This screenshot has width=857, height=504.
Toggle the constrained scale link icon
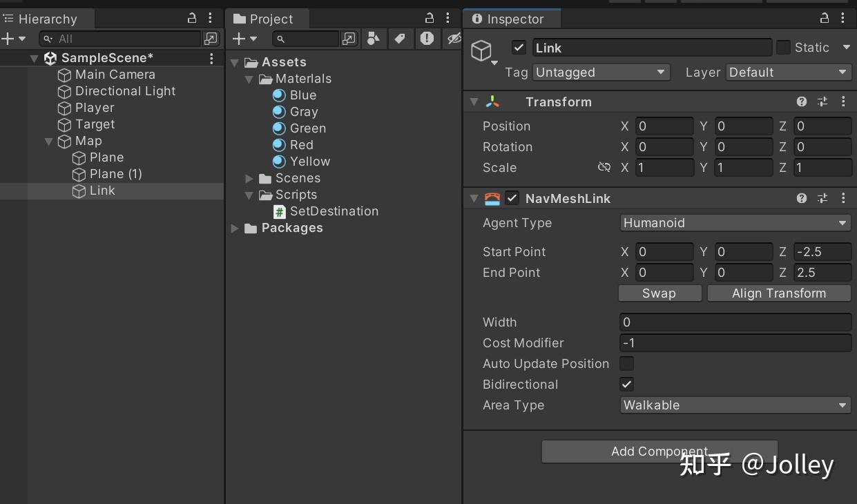coord(604,167)
